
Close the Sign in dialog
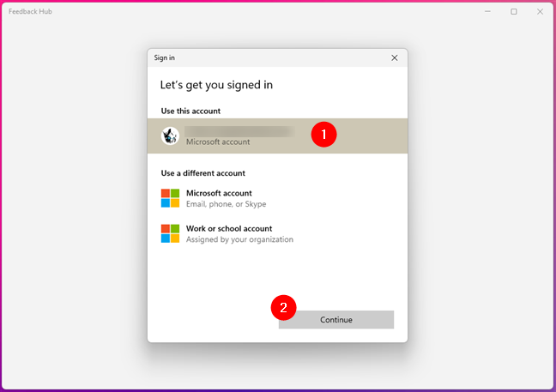(x=395, y=57)
